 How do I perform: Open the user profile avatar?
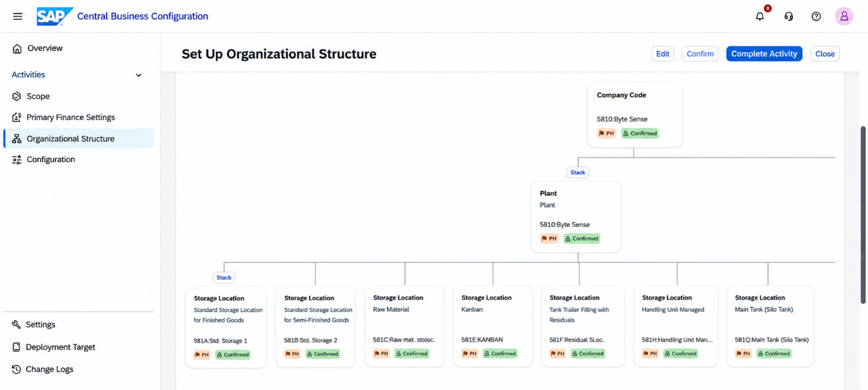[x=844, y=16]
